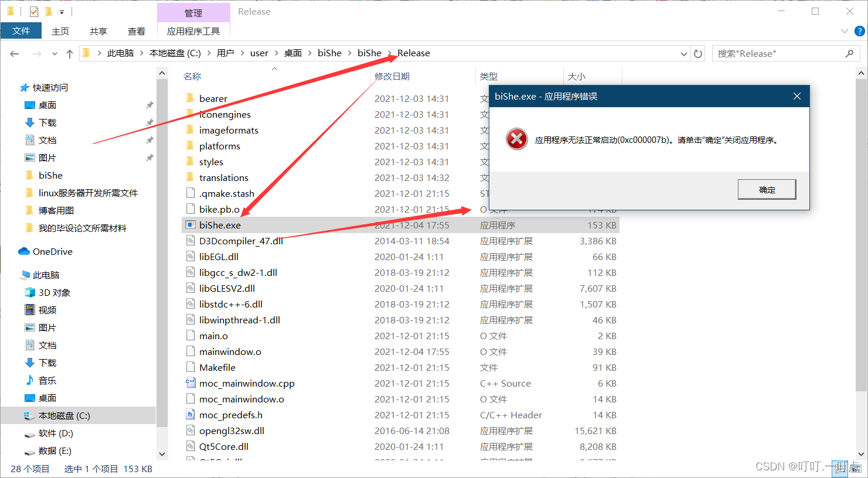Image resolution: width=868 pixels, height=478 pixels.
Task: Select the D3Dcompiler_47.dll file name
Action: [241, 241]
